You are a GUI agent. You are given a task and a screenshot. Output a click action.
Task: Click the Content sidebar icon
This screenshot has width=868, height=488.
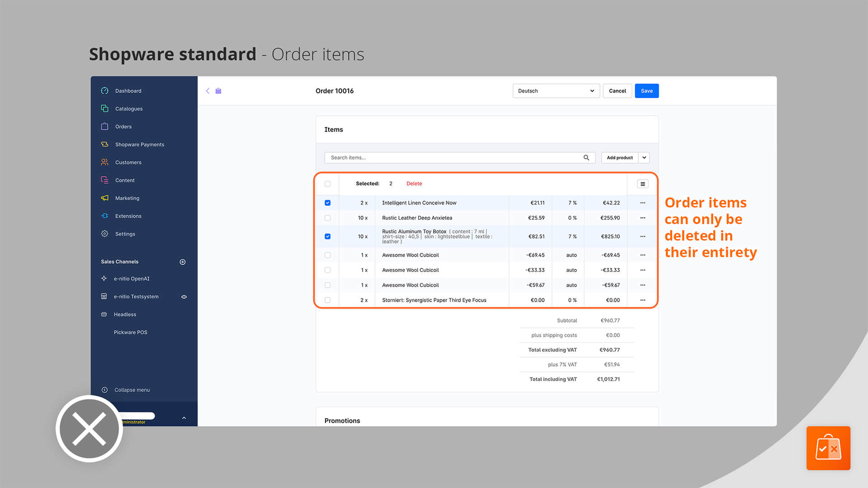tap(105, 180)
